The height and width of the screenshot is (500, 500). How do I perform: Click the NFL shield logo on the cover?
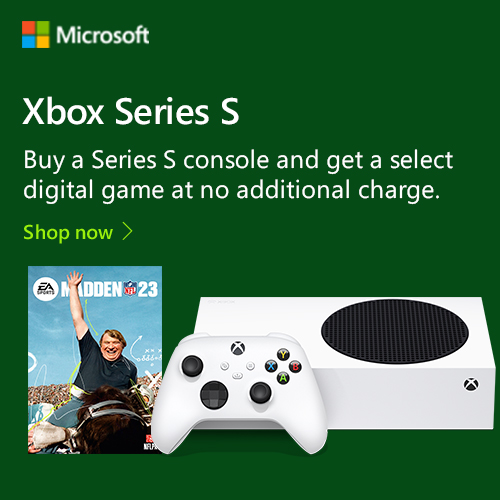coord(130,289)
